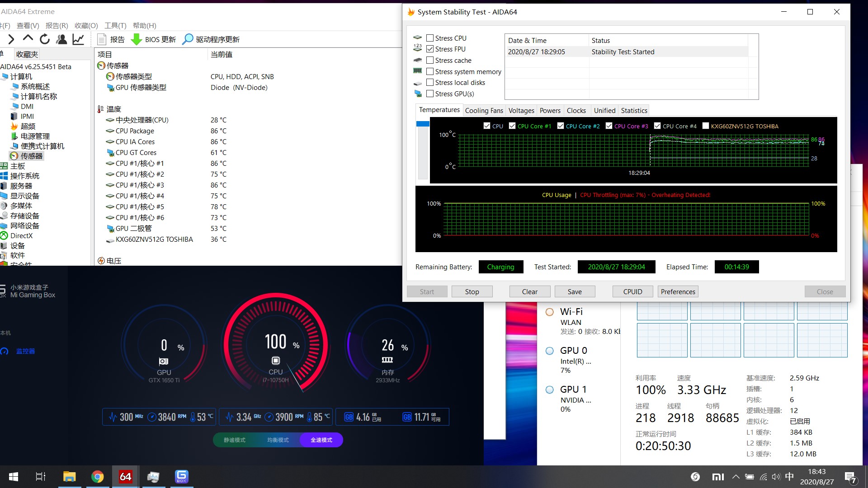Open driver update magnifier icon
The image size is (868, 488).
(187, 39)
